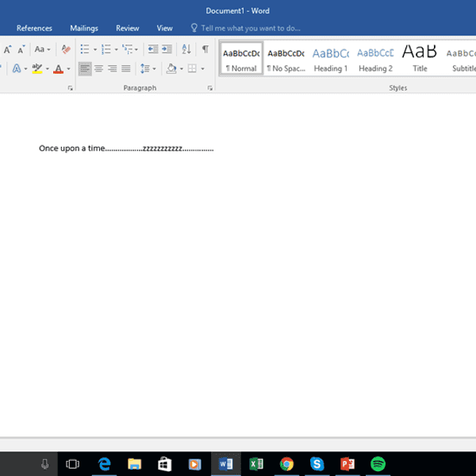The height and width of the screenshot is (476, 476).
Task: Click the microphone icon in the taskbar
Action: click(45, 464)
